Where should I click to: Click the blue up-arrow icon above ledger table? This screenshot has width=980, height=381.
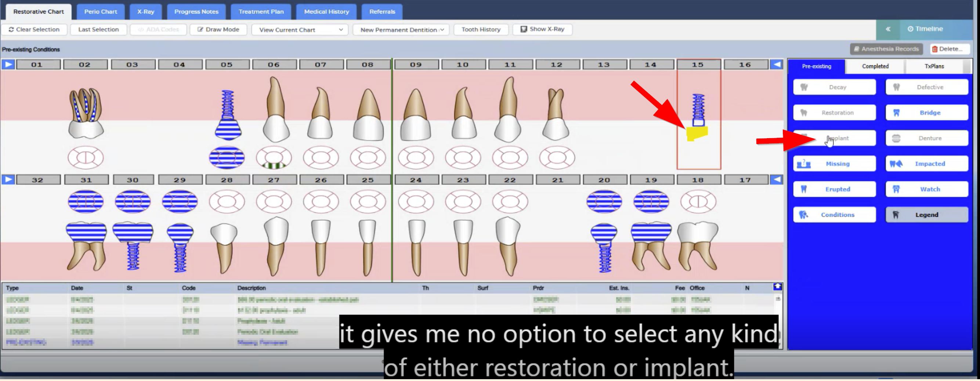[x=778, y=287]
